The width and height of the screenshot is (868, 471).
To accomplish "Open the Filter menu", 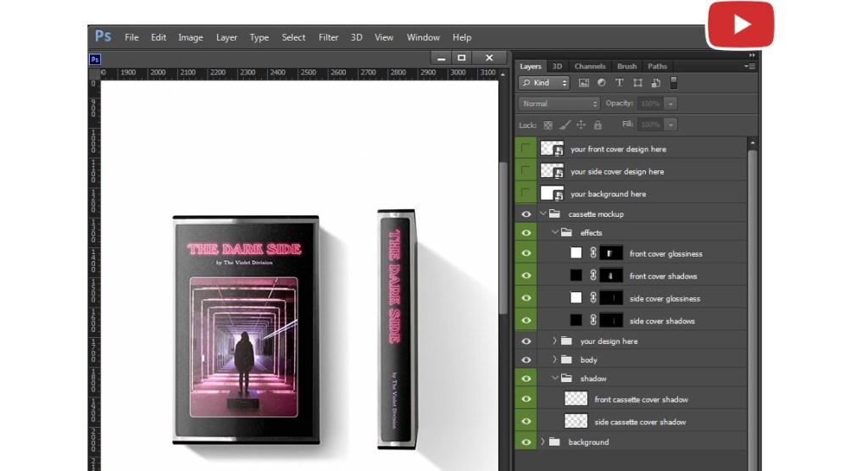I will [x=328, y=37].
